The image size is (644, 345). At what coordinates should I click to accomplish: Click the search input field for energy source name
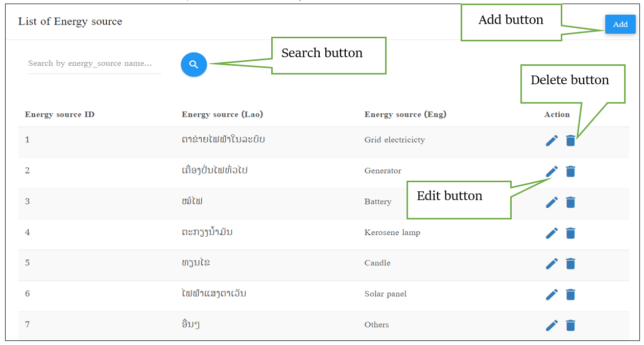tap(94, 63)
